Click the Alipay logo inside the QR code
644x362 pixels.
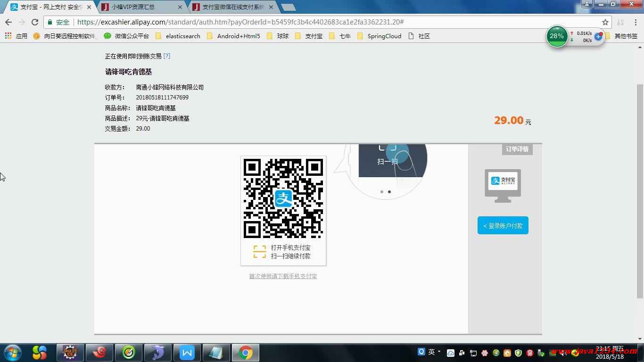(x=283, y=198)
